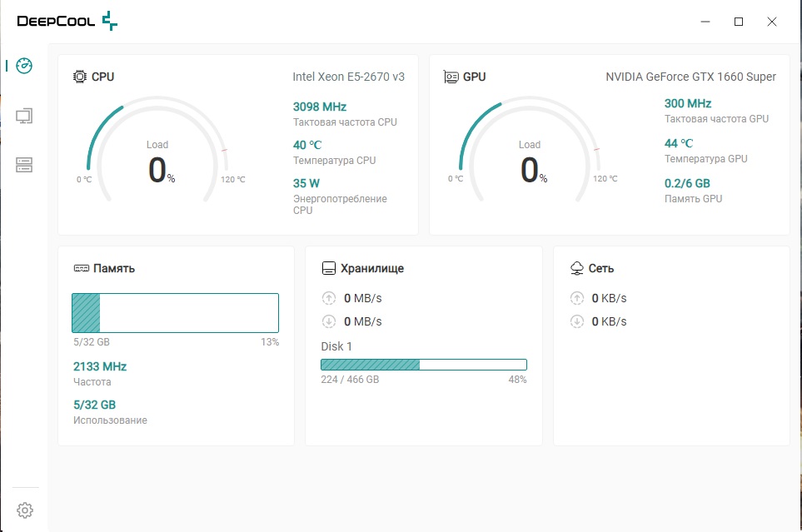This screenshot has width=802, height=532.
Task: Click the Использование label
Action: tap(110, 420)
